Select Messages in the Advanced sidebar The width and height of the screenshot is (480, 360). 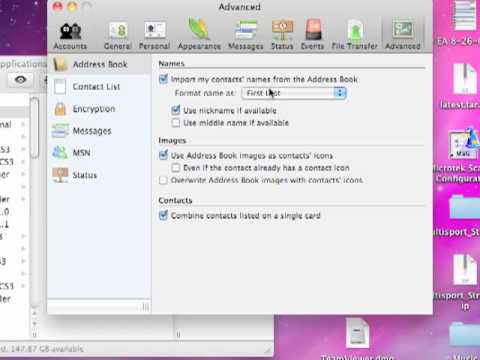[99, 131]
